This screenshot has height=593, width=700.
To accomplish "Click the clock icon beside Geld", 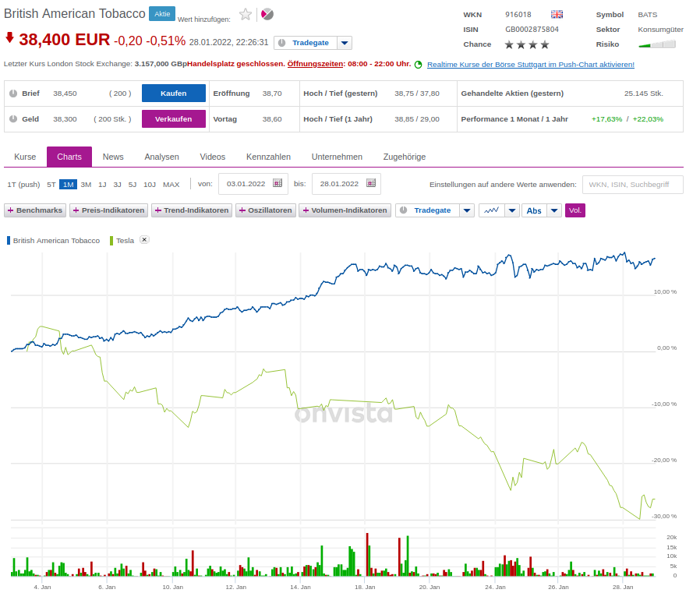I will 13,119.
